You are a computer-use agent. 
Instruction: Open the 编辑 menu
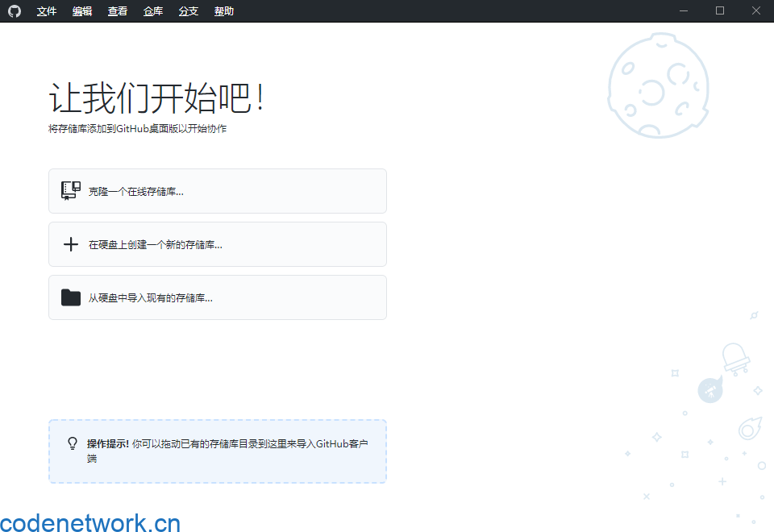tap(81, 10)
